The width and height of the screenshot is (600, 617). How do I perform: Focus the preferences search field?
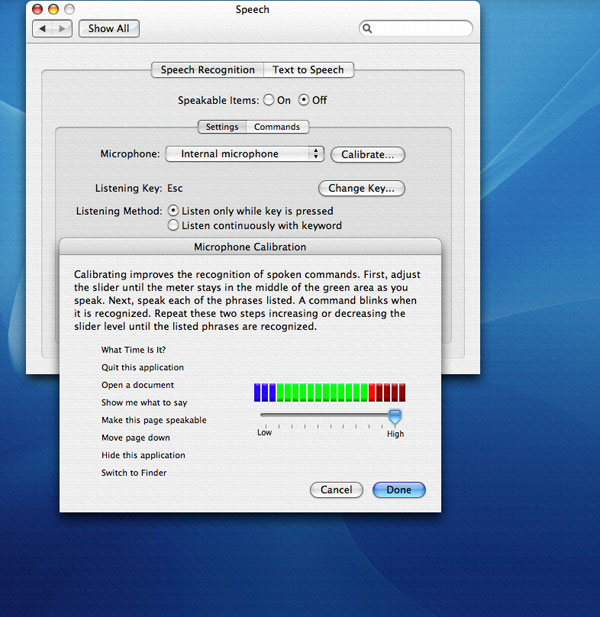416,28
